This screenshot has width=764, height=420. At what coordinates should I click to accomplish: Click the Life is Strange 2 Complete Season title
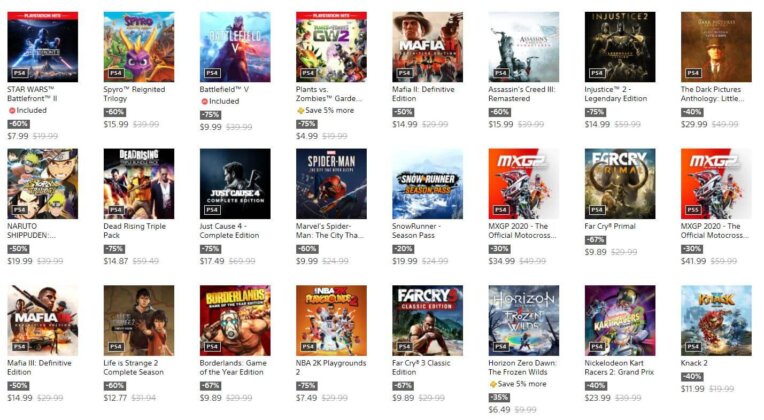click(134, 367)
